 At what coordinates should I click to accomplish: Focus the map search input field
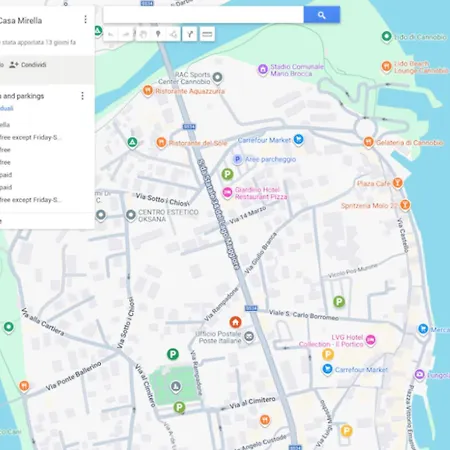[x=203, y=15]
